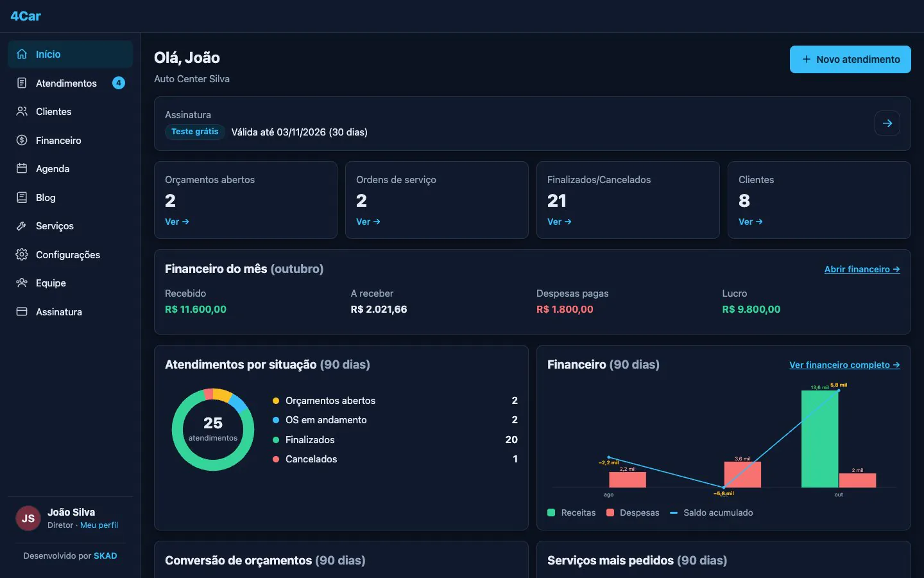This screenshot has width=924, height=578.
Task: Click the Clientes people icon
Action: (22, 111)
